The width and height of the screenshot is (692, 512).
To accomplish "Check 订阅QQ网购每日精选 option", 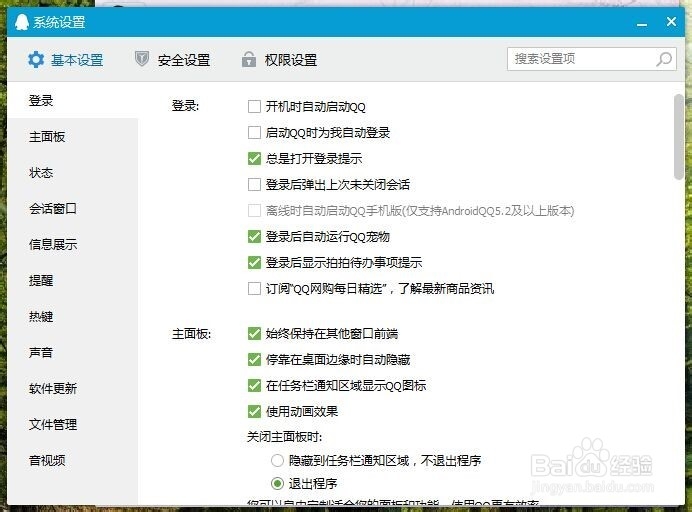I will pyautogui.click(x=254, y=289).
